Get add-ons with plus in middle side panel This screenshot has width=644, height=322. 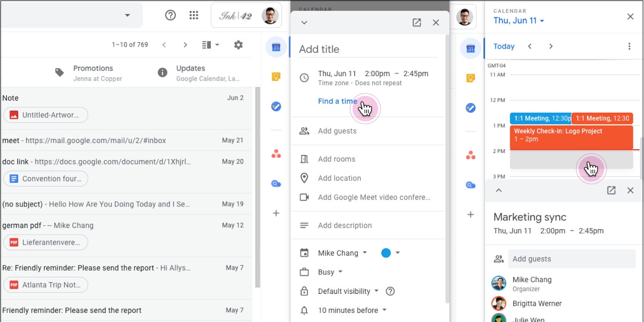276,213
